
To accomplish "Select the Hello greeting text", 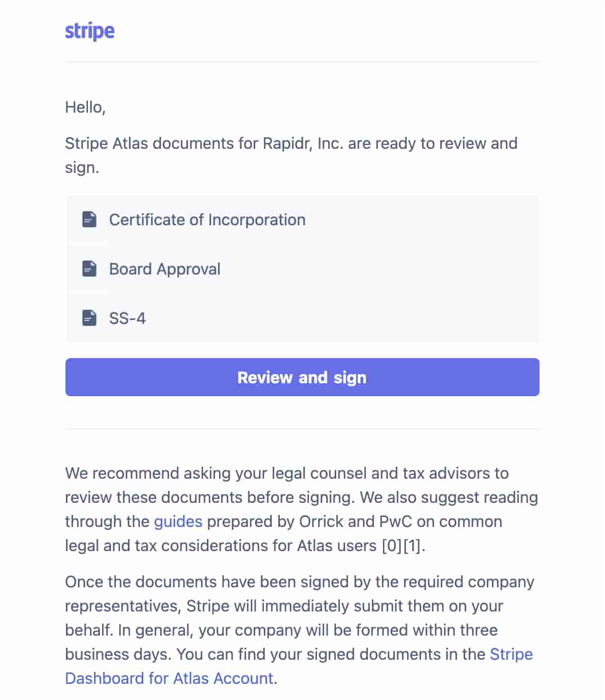I will pyautogui.click(x=85, y=107).
